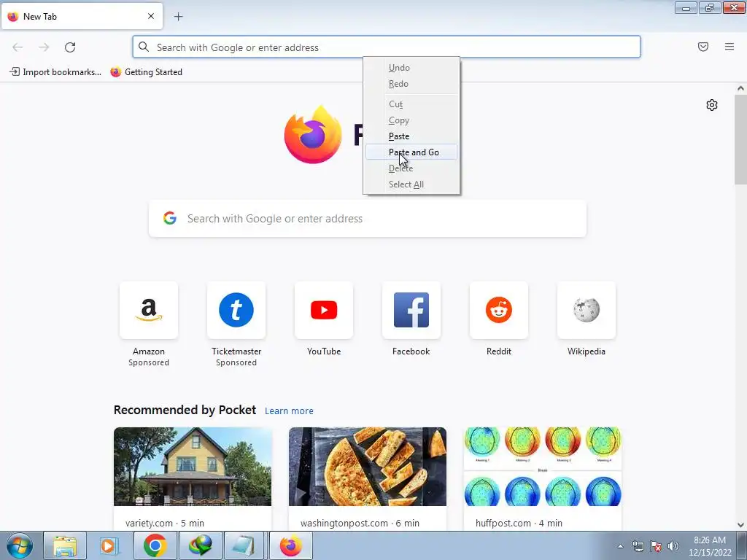Click the forward navigation arrow
747x560 pixels.
[44, 47]
